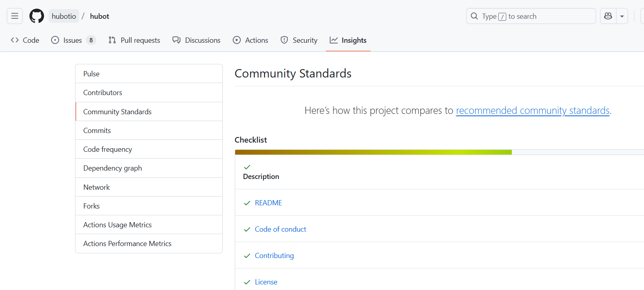Select Commits in the sidebar
Screen dimensions: 644x290
click(x=149, y=130)
